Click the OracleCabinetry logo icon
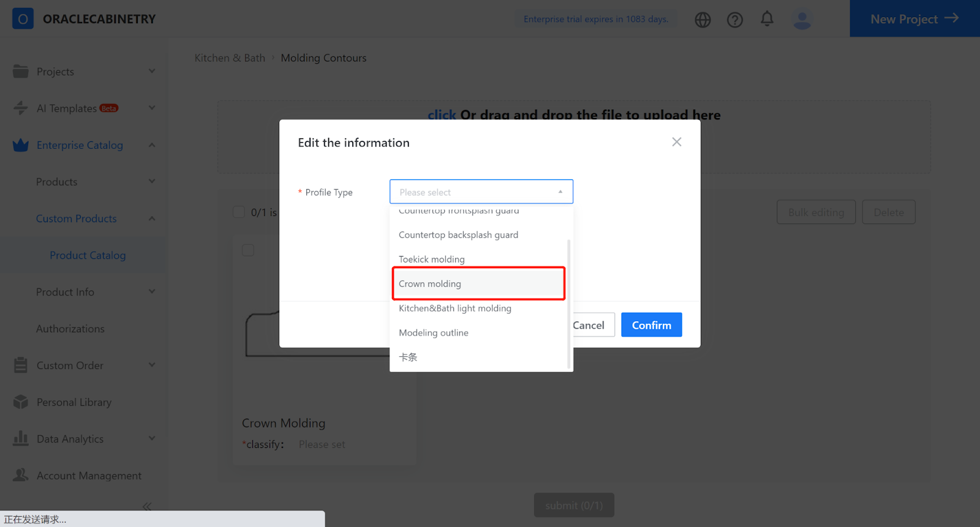The image size is (980, 527). coord(23,18)
